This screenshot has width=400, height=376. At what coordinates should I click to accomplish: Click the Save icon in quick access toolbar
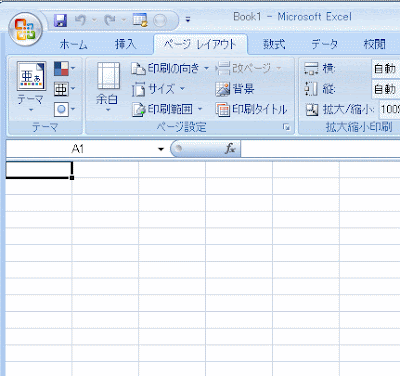[60, 21]
